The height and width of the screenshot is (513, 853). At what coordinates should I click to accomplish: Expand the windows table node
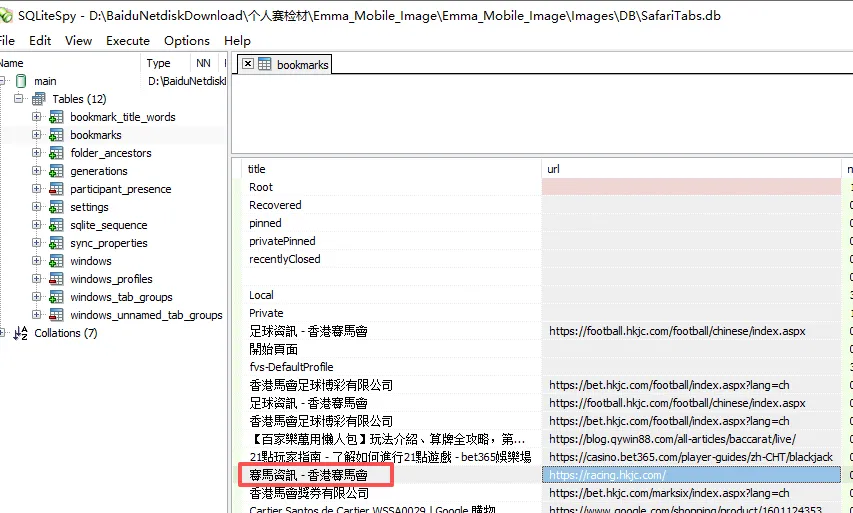click(x=36, y=260)
